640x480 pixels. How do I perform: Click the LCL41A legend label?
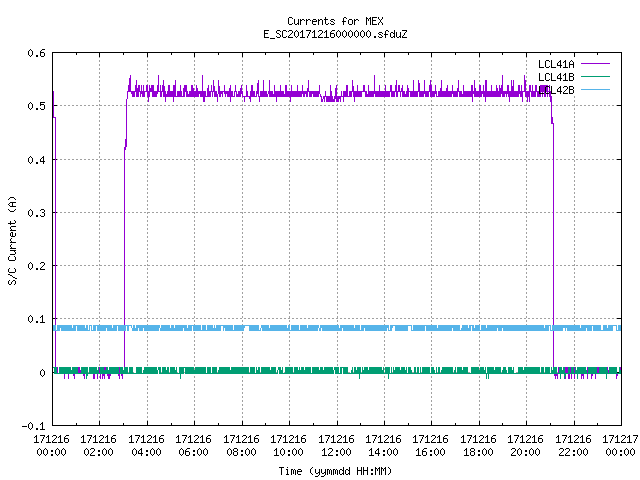click(x=556, y=64)
